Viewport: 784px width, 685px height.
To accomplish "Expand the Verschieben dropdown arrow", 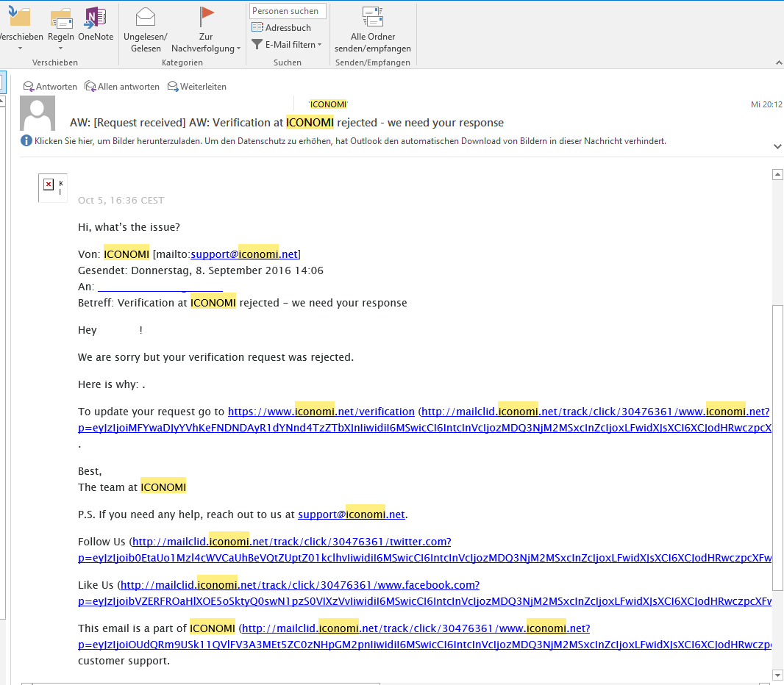I will [x=21, y=49].
